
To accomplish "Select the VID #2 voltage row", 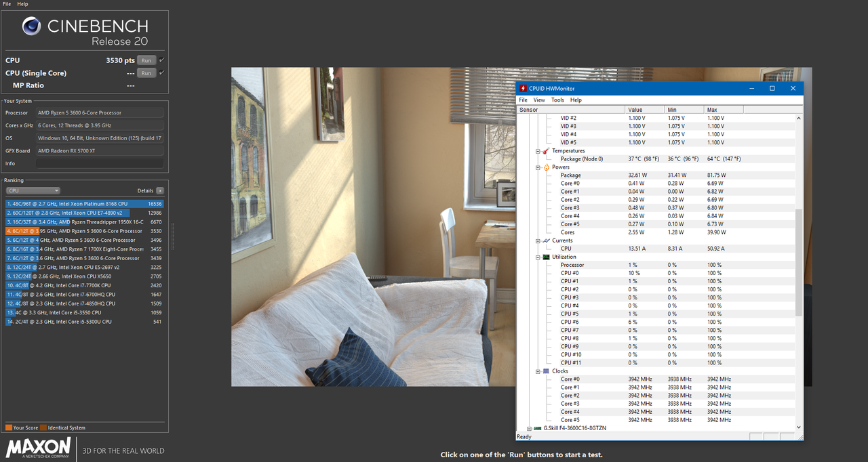I will point(656,118).
